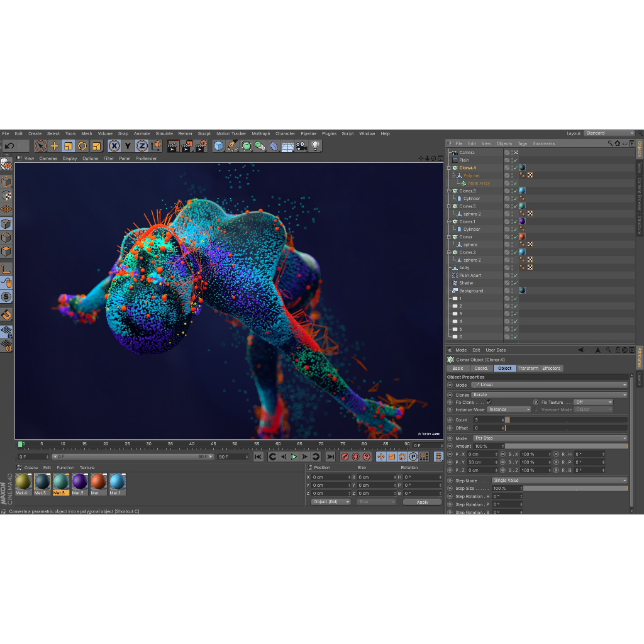Click Cloner.1 purple material tag
The height and width of the screenshot is (644, 644).
pyautogui.click(x=522, y=221)
